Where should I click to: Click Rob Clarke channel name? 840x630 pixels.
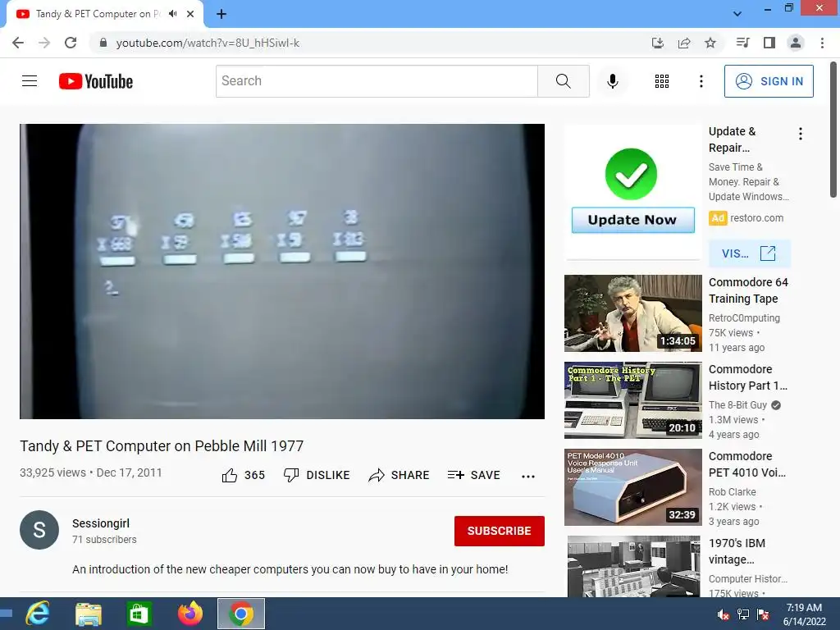(733, 492)
